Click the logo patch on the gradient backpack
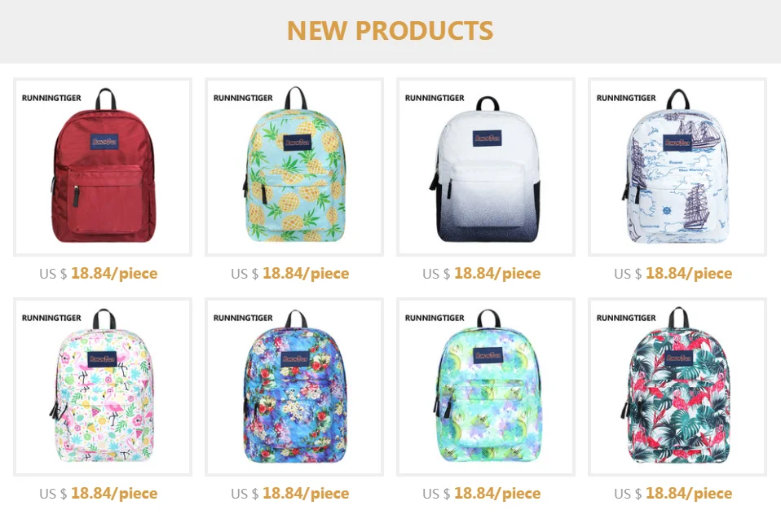Screen dimensions: 781x532 (x=488, y=138)
